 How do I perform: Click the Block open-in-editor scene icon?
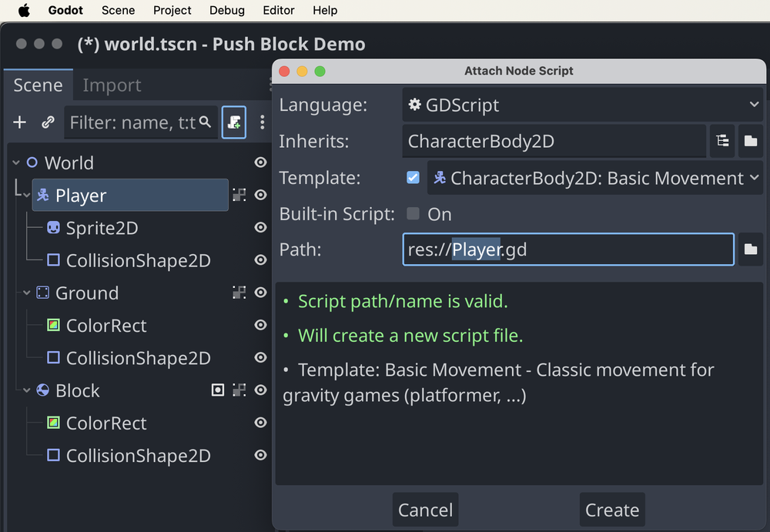coord(239,390)
